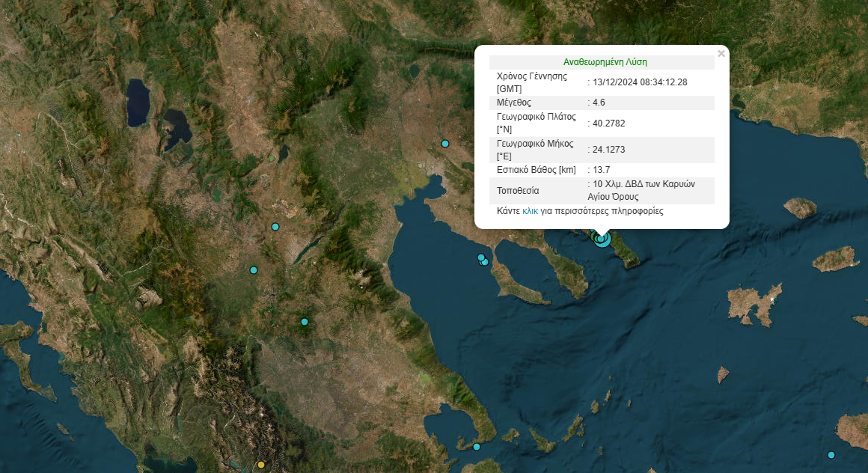This screenshot has width=868, height=473.
Task: Click the middle western inland earthquake marker
Action: click(x=254, y=270)
